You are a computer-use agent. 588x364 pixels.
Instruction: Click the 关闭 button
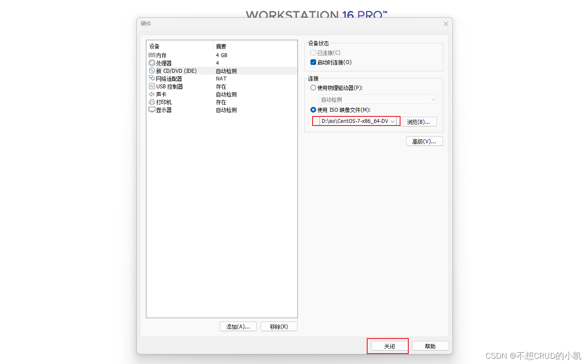tap(389, 346)
